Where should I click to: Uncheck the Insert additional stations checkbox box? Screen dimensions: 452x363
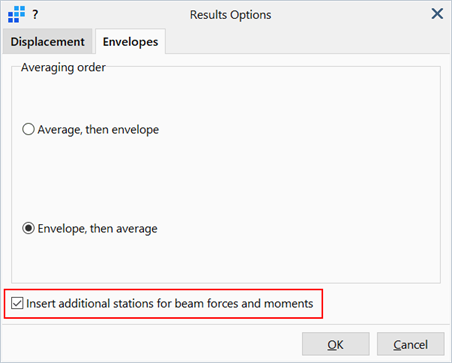click(17, 303)
